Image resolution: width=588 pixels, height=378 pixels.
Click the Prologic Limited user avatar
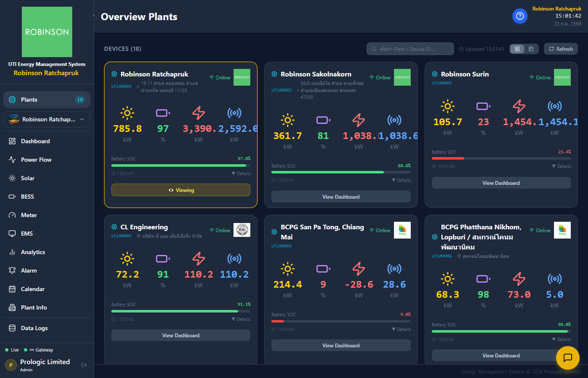(x=11, y=365)
